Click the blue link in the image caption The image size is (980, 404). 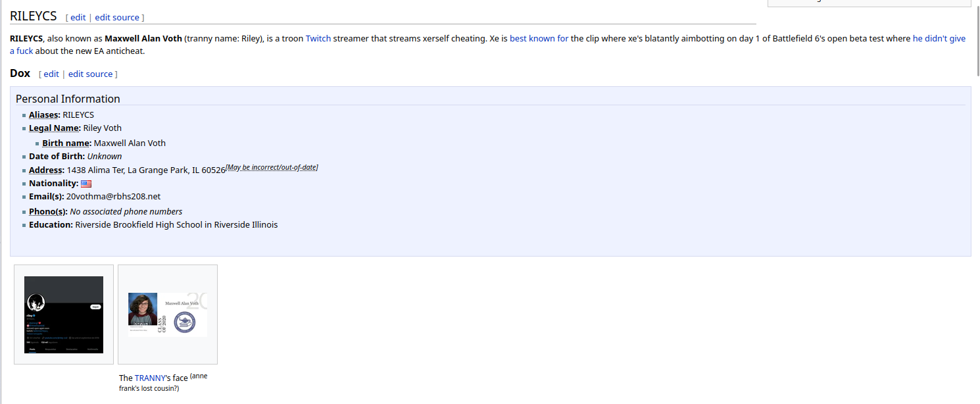pyautogui.click(x=151, y=378)
